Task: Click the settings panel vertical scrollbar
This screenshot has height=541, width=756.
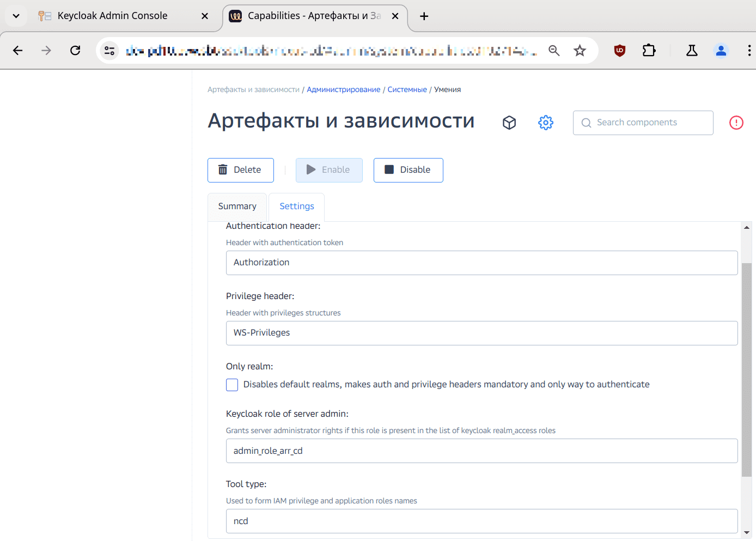Action: [x=746, y=370]
